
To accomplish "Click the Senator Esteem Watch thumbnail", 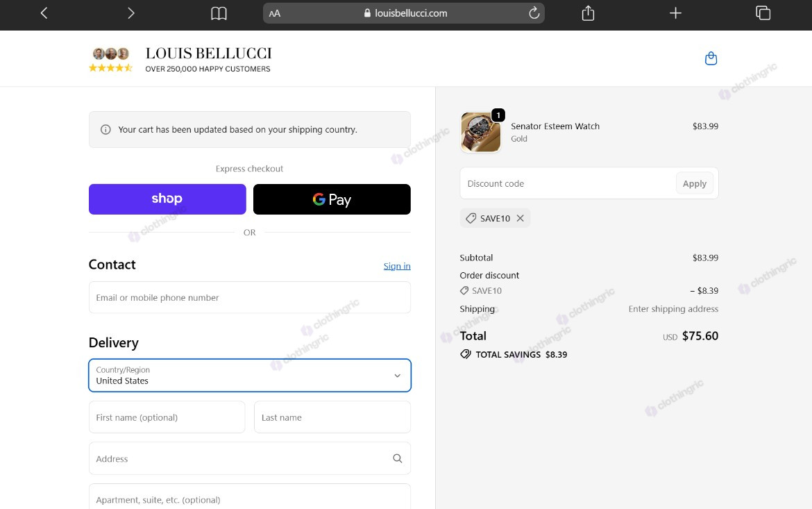I will click(480, 132).
